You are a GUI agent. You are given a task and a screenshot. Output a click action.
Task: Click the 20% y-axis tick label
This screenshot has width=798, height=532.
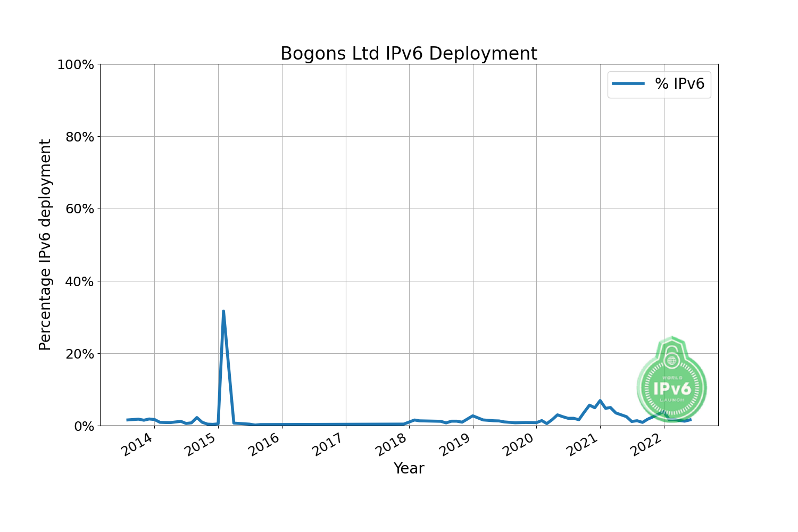pos(79,354)
